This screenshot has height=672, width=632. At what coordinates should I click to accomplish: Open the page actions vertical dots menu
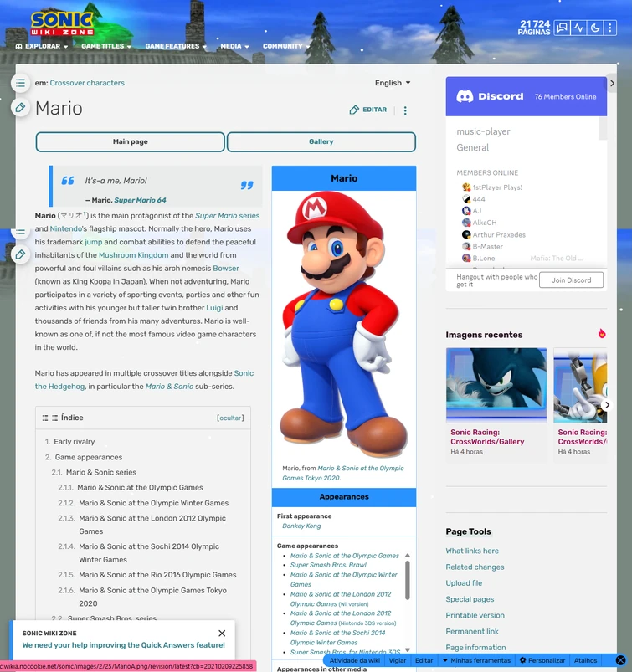pyautogui.click(x=405, y=110)
